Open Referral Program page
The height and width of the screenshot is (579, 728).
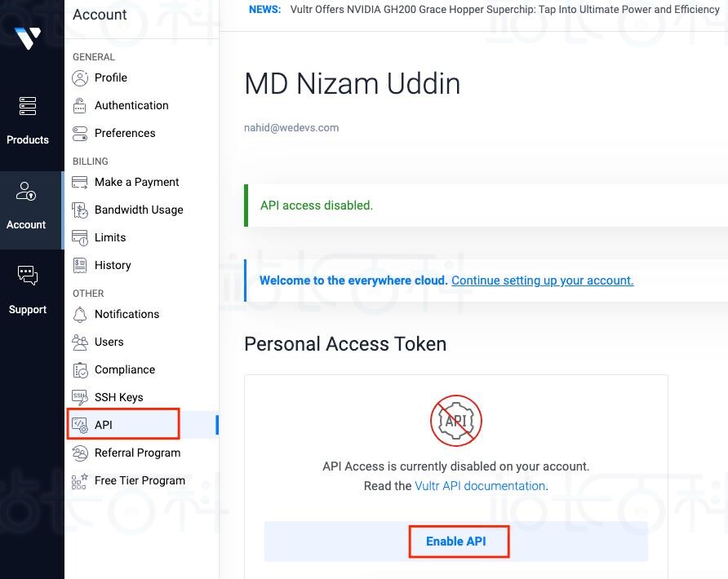tap(137, 453)
